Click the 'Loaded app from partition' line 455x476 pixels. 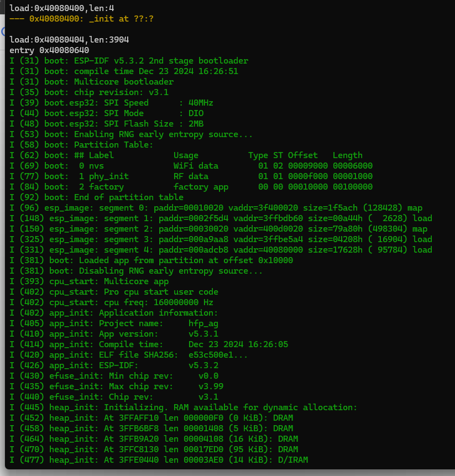[151, 260]
